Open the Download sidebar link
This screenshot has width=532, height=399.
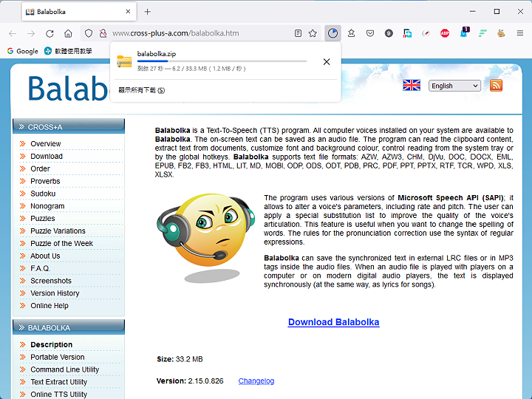(47, 157)
